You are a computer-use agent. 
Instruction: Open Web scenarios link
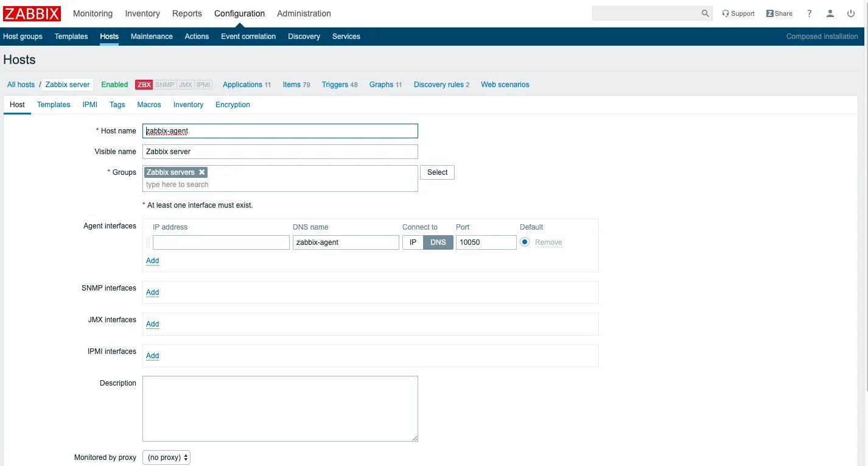505,85
